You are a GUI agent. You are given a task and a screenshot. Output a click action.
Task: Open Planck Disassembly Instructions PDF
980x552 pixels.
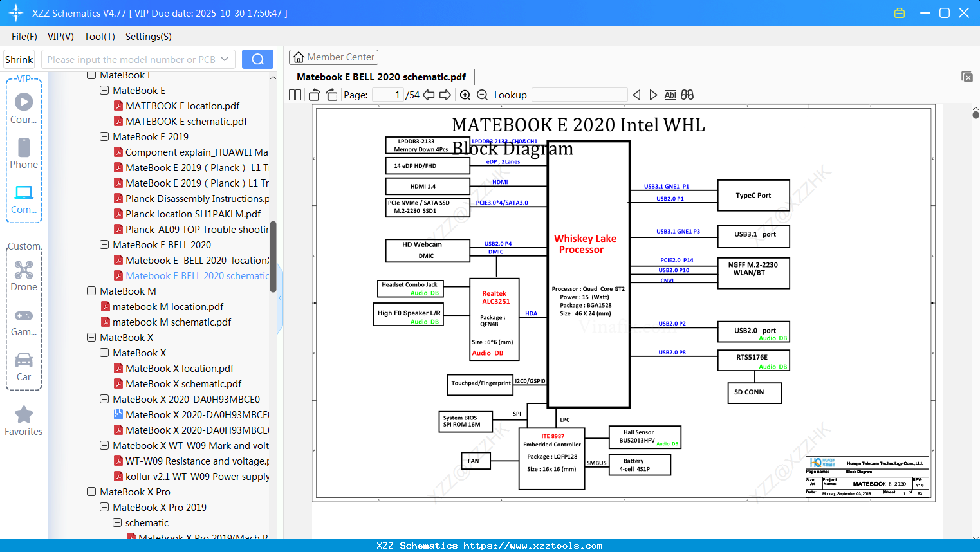tap(192, 199)
